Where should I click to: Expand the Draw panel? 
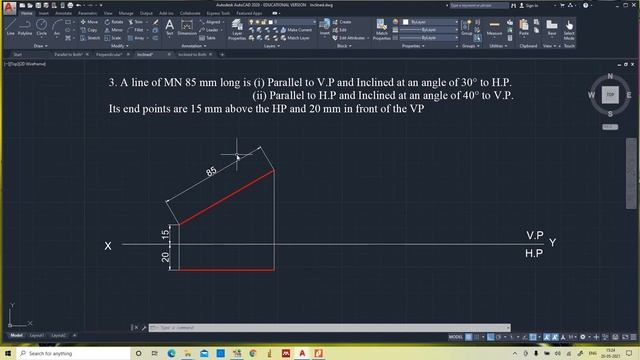pos(40,46)
